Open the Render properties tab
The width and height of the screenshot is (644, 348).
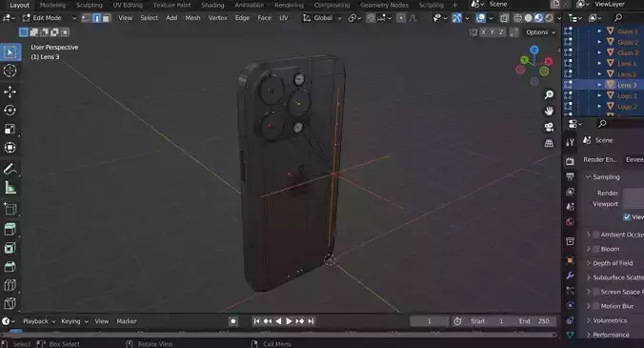[570, 161]
